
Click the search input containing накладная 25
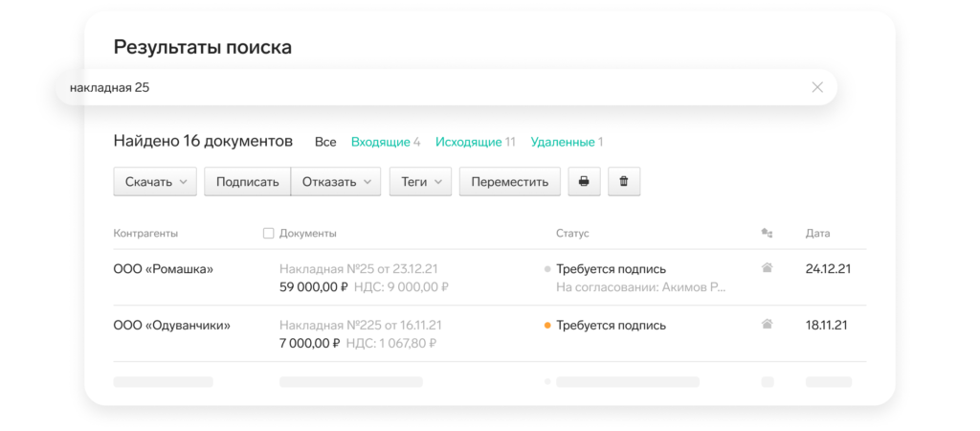(x=431, y=87)
